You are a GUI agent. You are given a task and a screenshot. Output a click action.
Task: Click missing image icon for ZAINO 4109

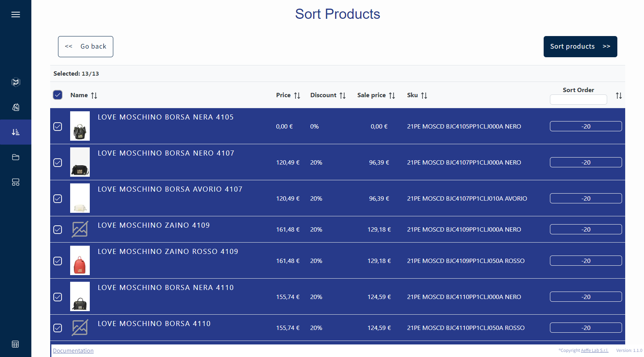(80, 229)
